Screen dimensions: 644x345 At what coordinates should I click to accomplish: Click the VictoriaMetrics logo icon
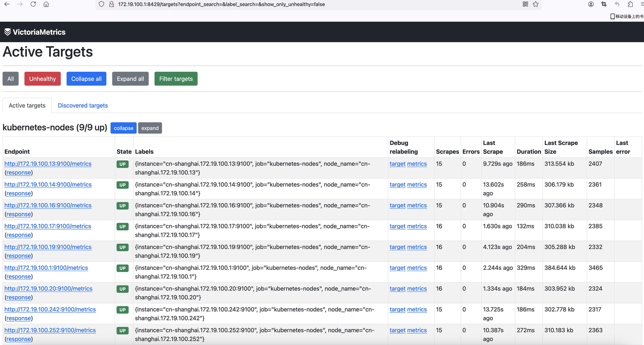(7, 32)
